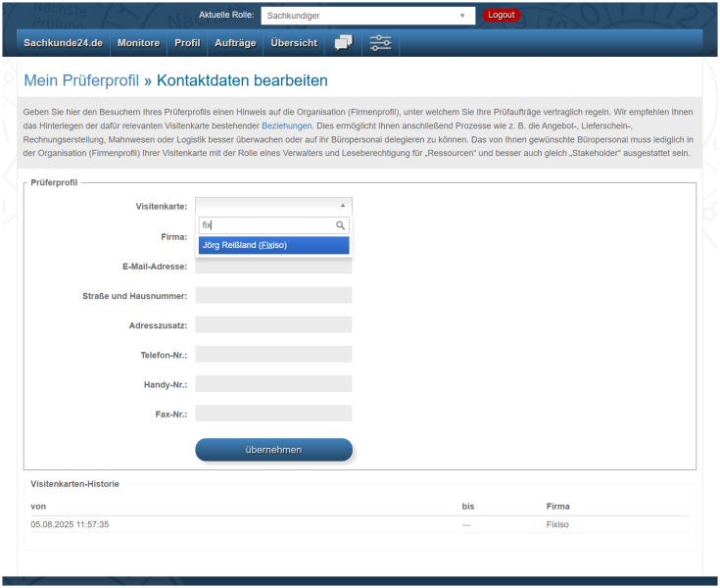
Task: Click into the Adresszusatz field
Action: pyautogui.click(x=273, y=324)
